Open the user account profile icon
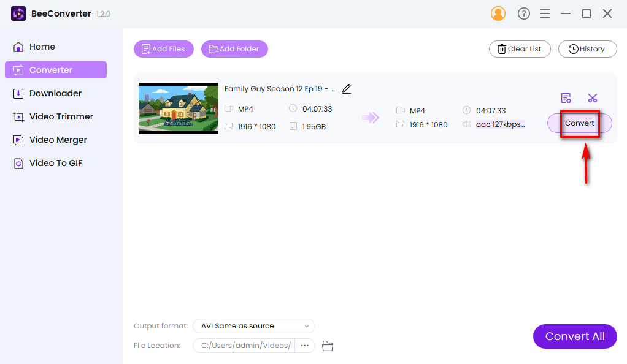The width and height of the screenshot is (627, 364). pos(498,13)
